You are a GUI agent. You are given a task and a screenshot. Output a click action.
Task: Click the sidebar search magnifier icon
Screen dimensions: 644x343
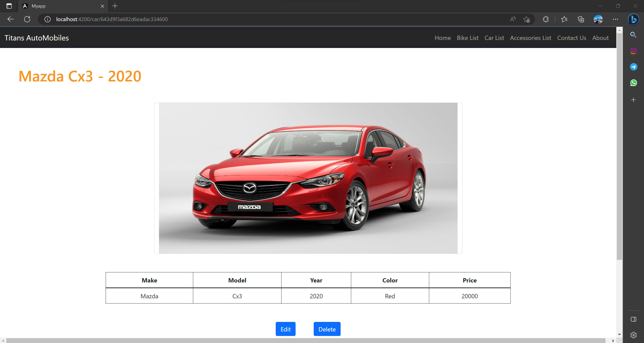633,35
